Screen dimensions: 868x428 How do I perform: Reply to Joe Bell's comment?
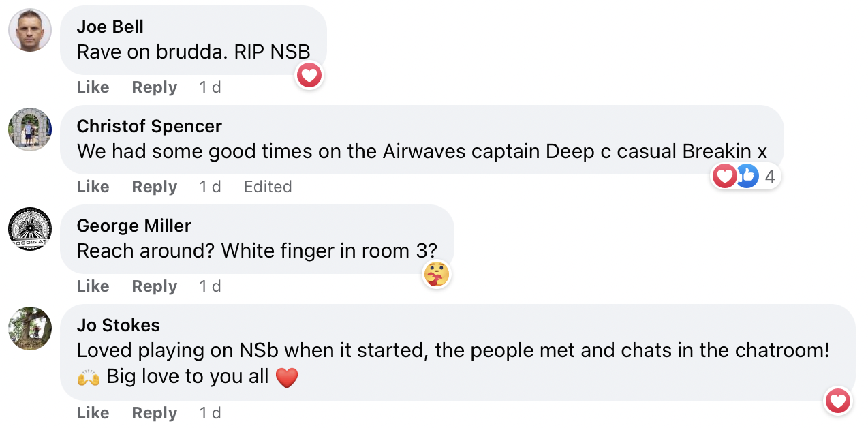point(154,87)
